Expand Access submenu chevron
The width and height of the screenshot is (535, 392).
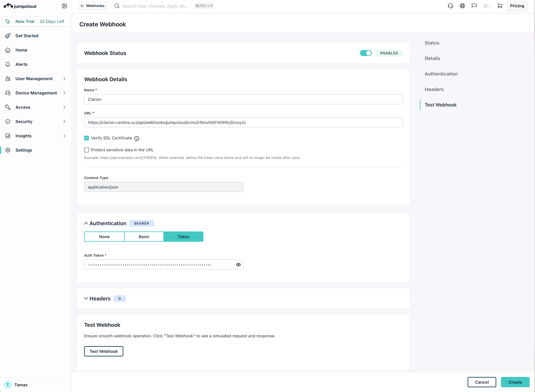pos(64,107)
